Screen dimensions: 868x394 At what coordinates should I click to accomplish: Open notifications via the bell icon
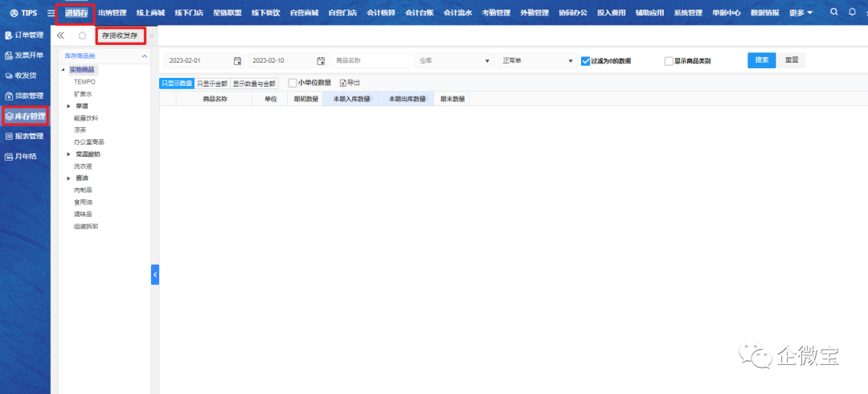pyautogui.click(x=853, y=13)
